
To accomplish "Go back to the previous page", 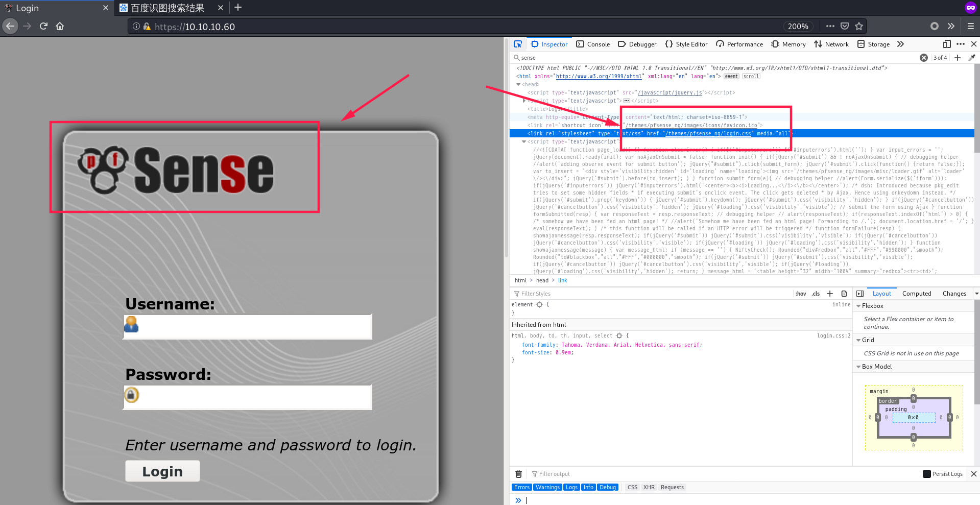I will 10,26.
